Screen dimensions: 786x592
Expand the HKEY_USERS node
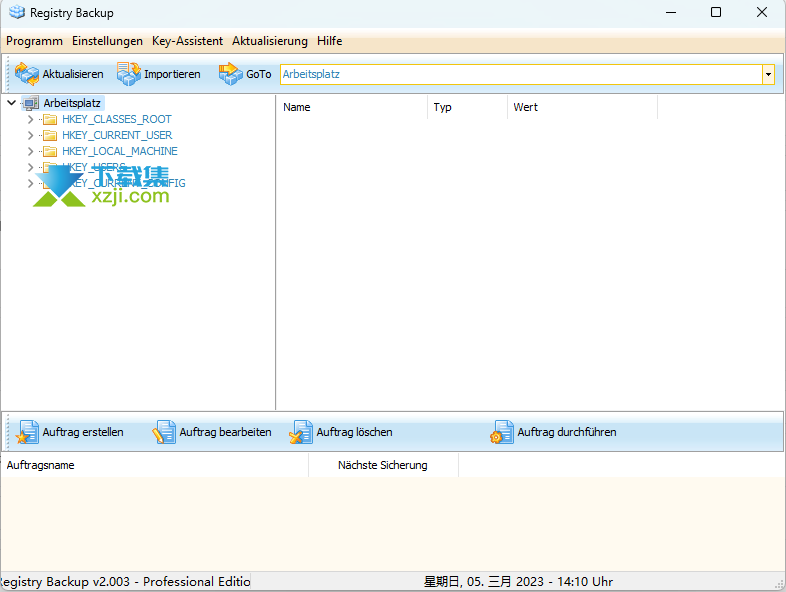point(30,167)
